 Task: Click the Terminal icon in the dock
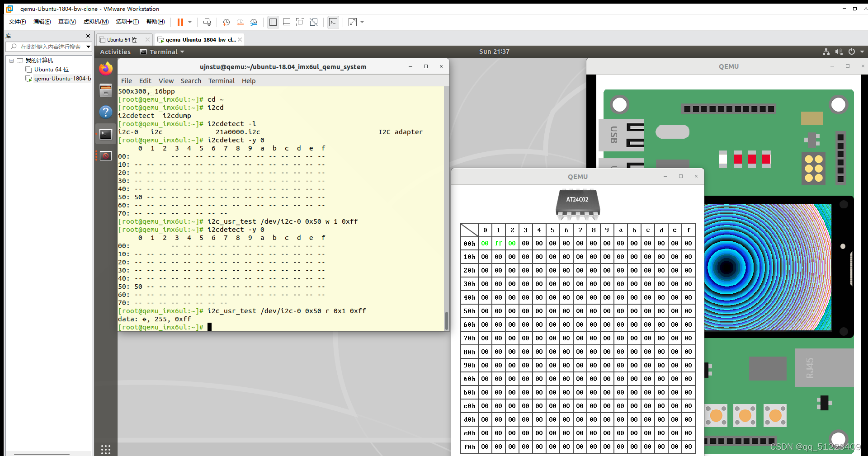point(106,134)
